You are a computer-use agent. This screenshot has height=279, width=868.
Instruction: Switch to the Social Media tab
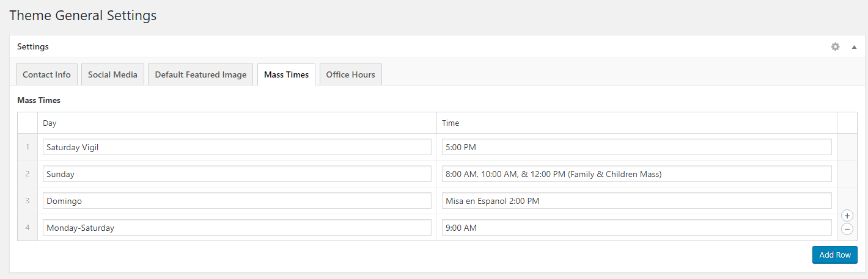[113, 74]
